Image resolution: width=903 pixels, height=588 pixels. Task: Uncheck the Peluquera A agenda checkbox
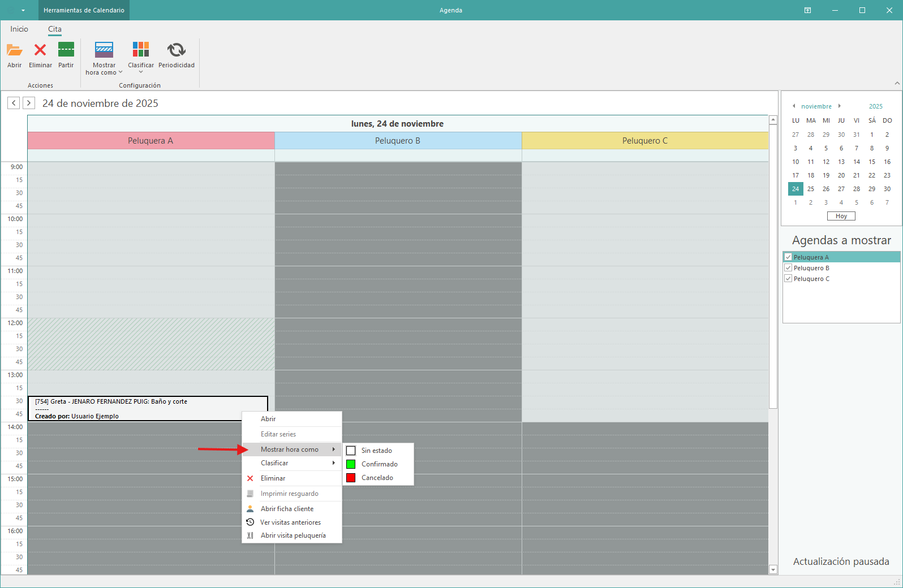click(788, 257)
